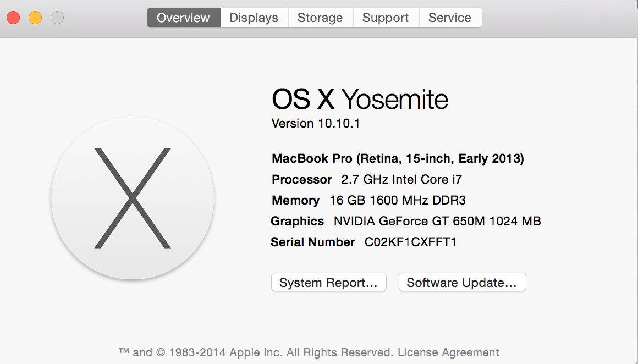Click the Apple Inc. copyright notice
This screenshot has height=364, width=638.
point(256,352)
